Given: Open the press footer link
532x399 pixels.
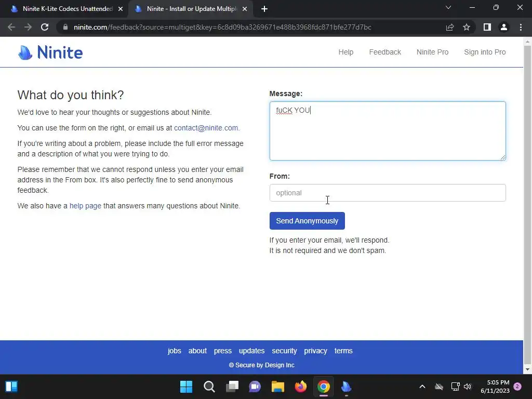Looking at the screenshot, I should click(x=222, y=351).
